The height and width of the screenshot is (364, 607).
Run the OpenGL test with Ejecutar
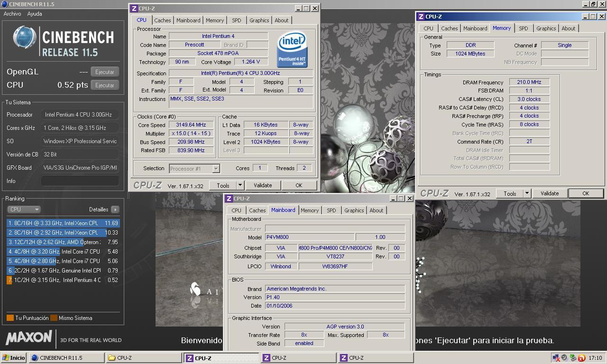pos(105,72)
